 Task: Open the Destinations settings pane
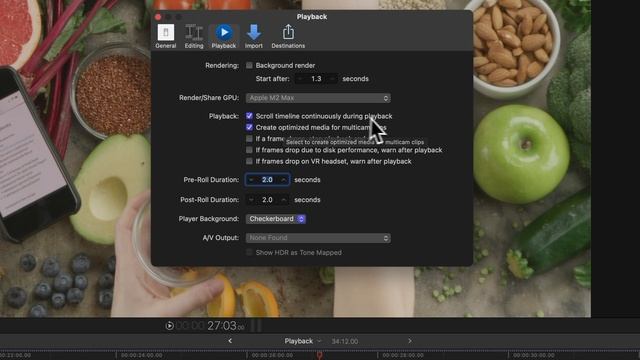288,36
